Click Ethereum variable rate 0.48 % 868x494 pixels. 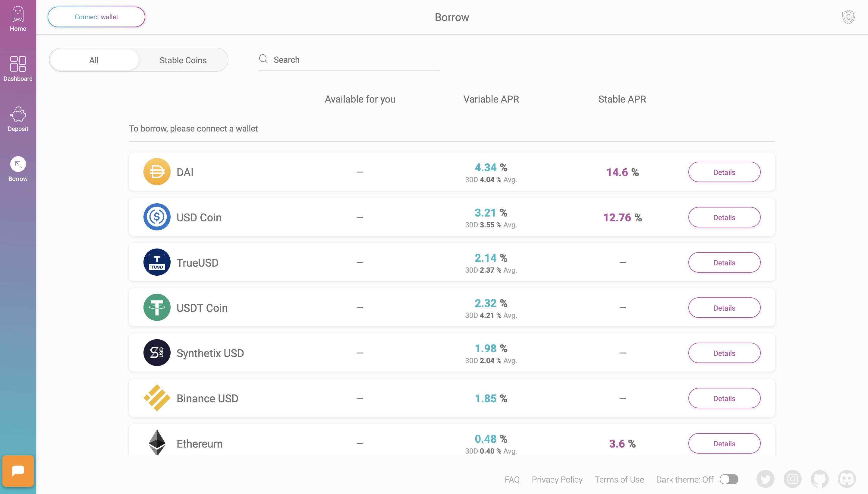point(491,439)
